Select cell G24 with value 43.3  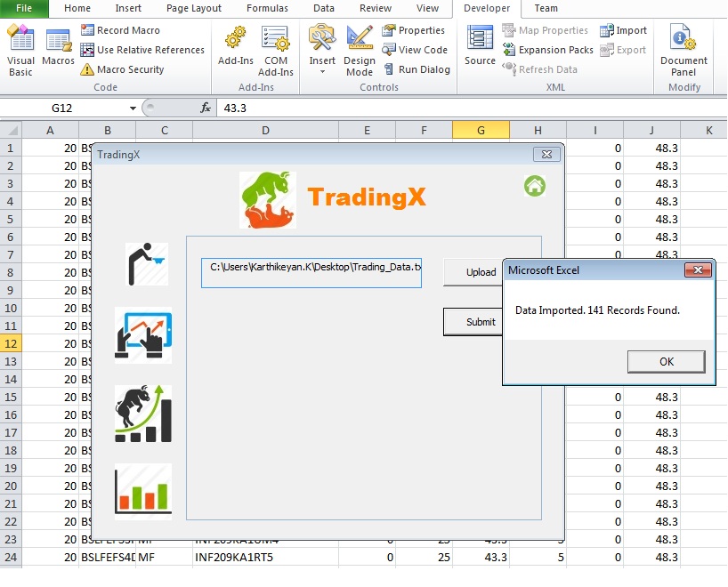click(481, 558)
